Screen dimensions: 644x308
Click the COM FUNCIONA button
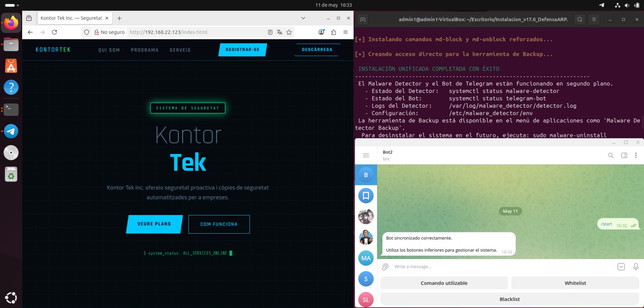(219, 224)
